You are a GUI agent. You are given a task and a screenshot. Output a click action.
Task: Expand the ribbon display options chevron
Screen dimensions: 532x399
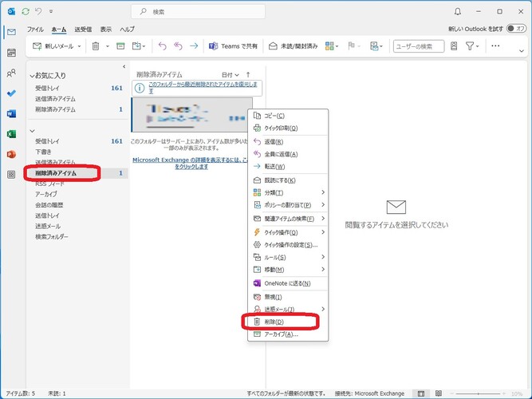[522, 51]
